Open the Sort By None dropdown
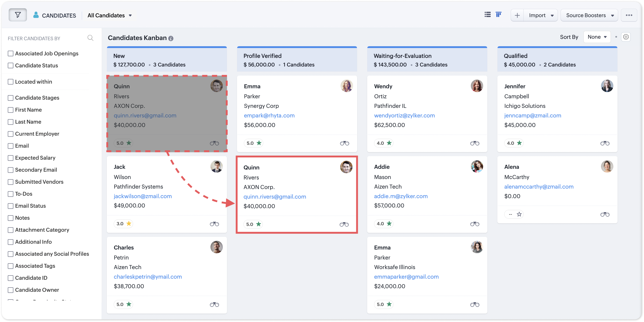 point(597,37)
